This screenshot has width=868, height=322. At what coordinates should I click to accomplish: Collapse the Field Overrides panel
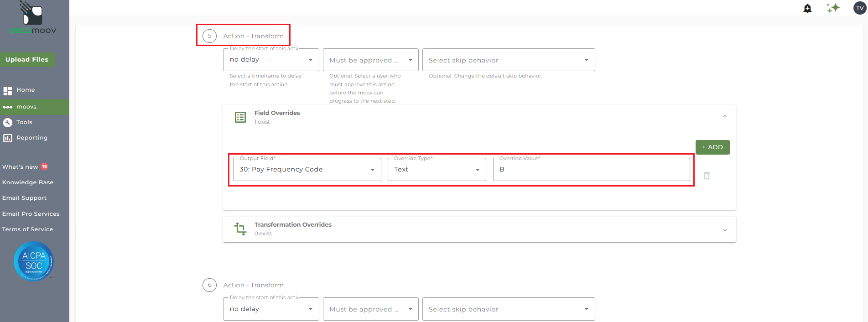[x=724, y=117]
